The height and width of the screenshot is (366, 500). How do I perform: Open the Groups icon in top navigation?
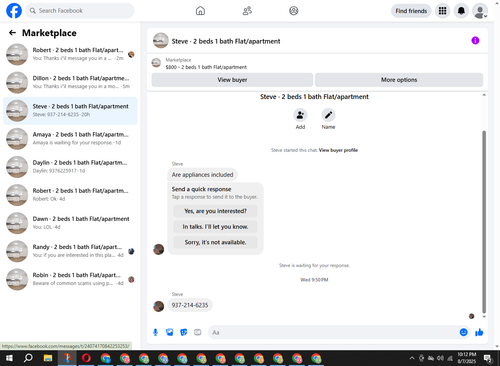click(x=294, y=11)
